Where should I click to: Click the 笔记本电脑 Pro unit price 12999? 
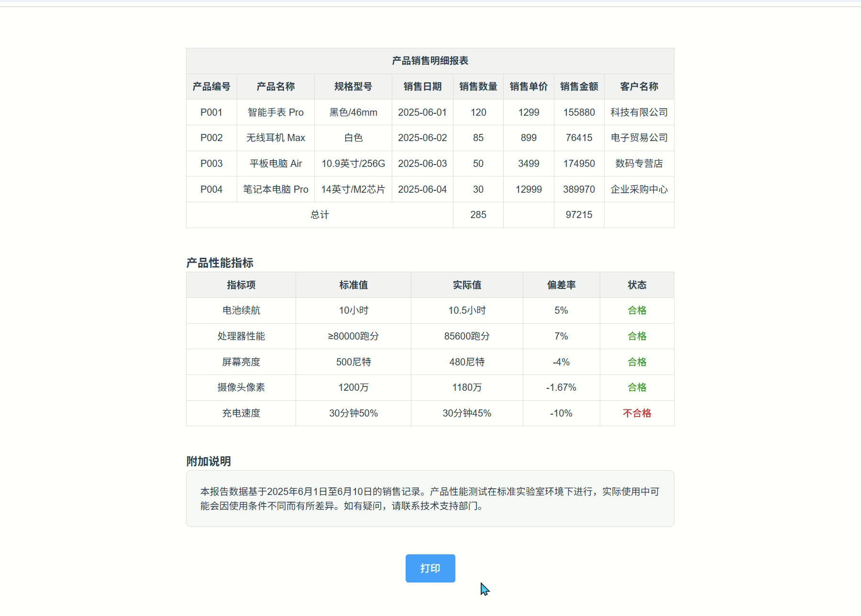click(x=528, y=189)
